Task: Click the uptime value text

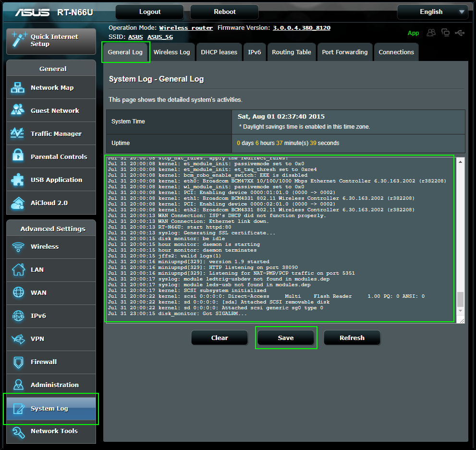Action: (288, 143)
